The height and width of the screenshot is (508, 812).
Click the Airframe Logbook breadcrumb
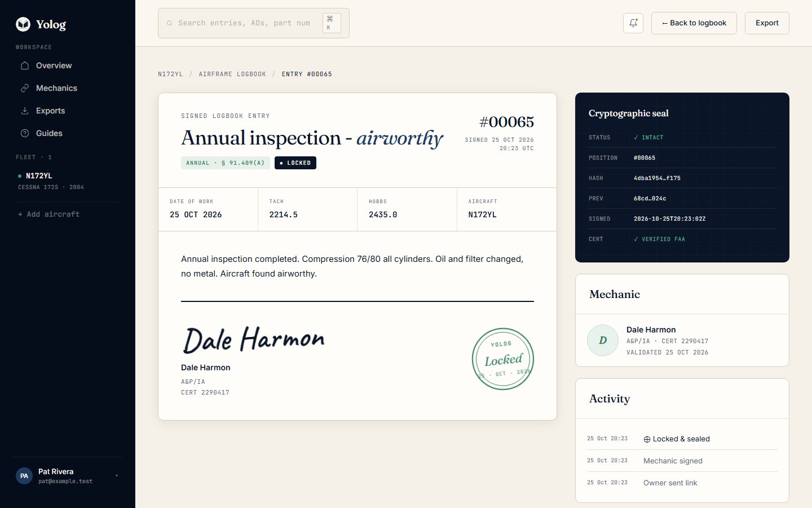coord(232,74)
